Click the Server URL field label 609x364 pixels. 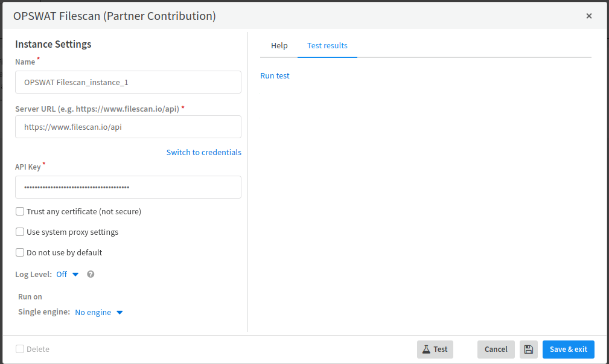pyautogui.click(x=97, y=109)
